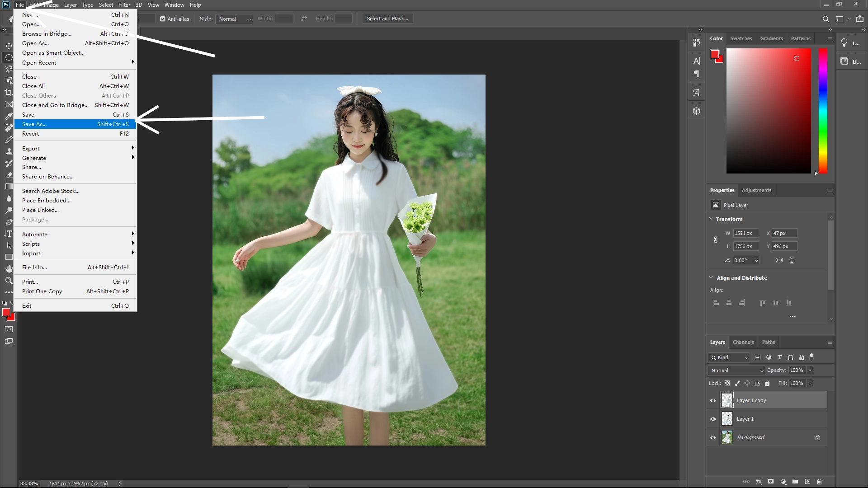Switch to the Channels tab
The height and width of the screenshot is (488, 868).
(x=743, y=342)
